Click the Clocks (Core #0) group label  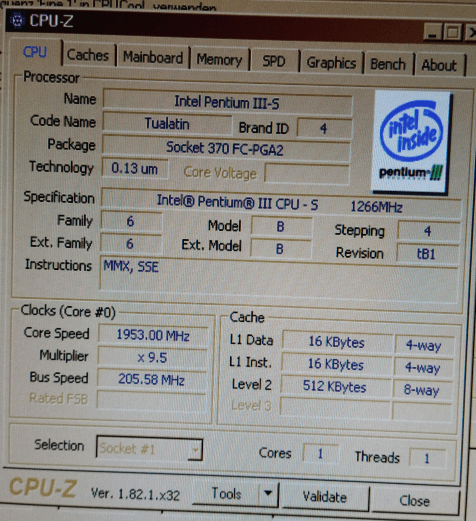68,311
